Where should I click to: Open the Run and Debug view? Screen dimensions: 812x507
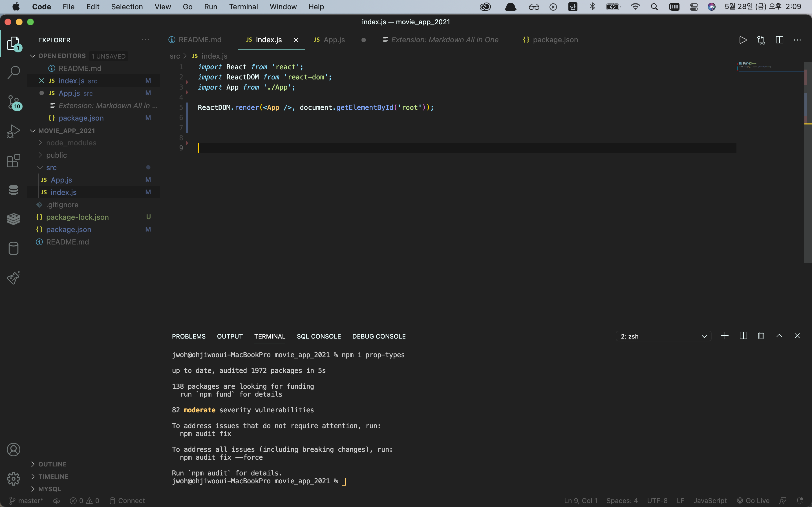click(x=14, y=131)
